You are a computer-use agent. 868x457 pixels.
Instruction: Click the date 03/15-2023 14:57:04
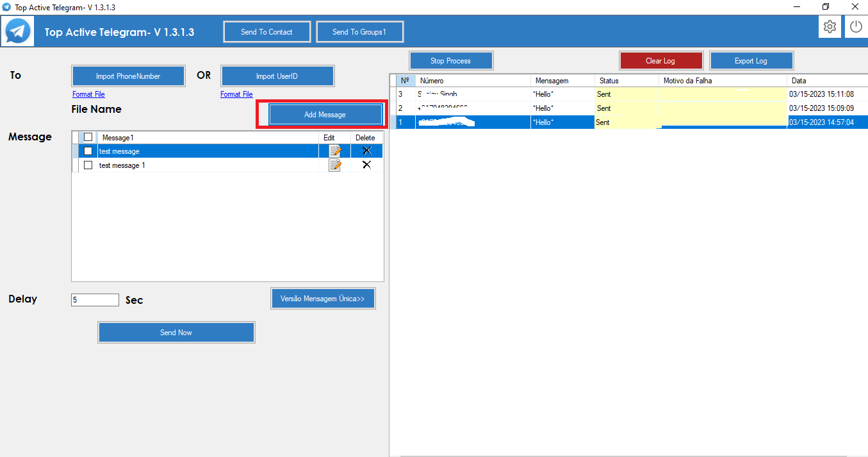click(821, 122)
